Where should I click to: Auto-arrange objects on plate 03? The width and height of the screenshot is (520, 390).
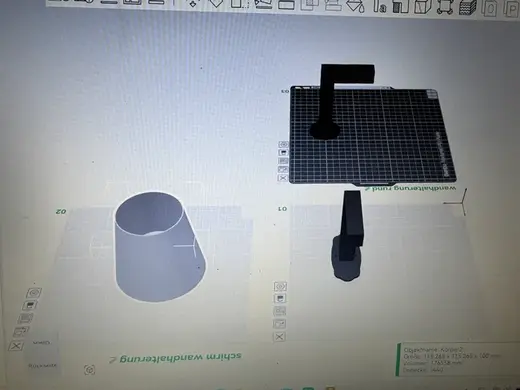point(283,161)
